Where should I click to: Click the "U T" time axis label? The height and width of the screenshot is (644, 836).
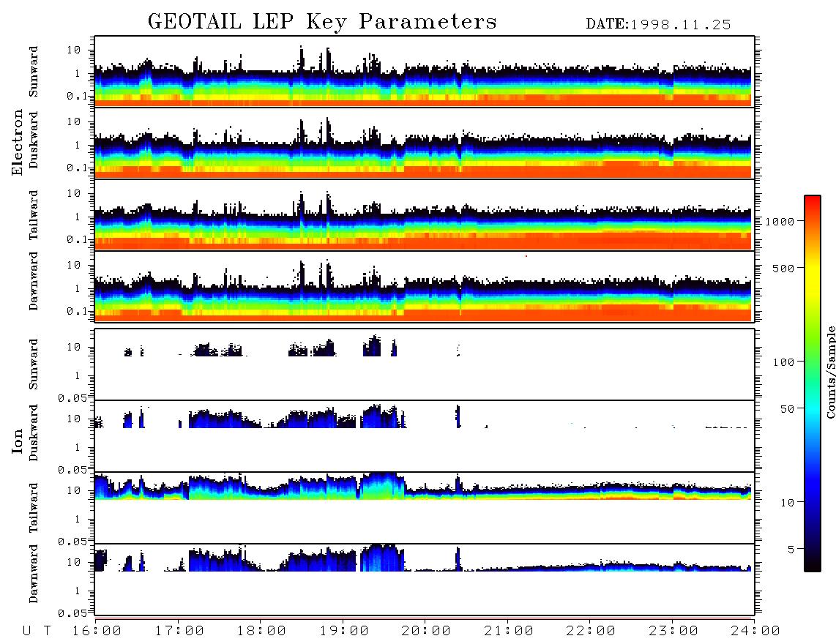pos(37,631)
